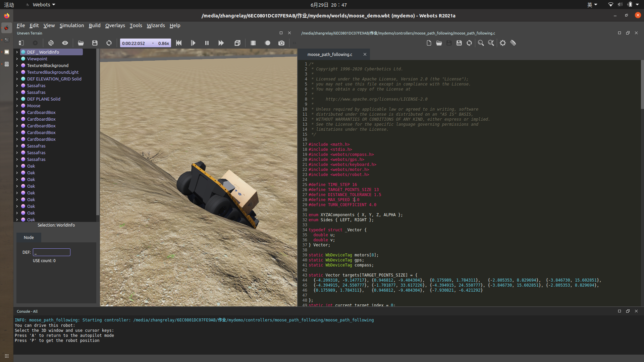Expand the Moose node in the scene tree
This screenshot has width=644, height=362.
17,106
